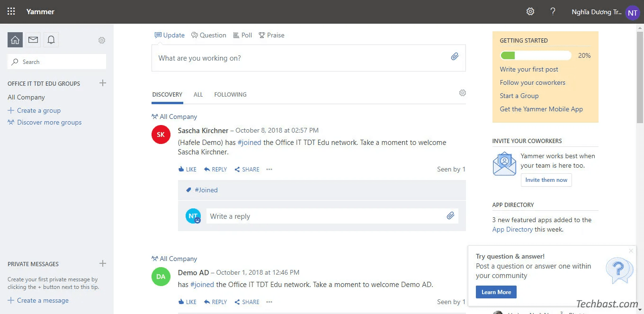Open sidebar settings gear below the header
This screenshot has width=644, height=314.
point(102,40)
